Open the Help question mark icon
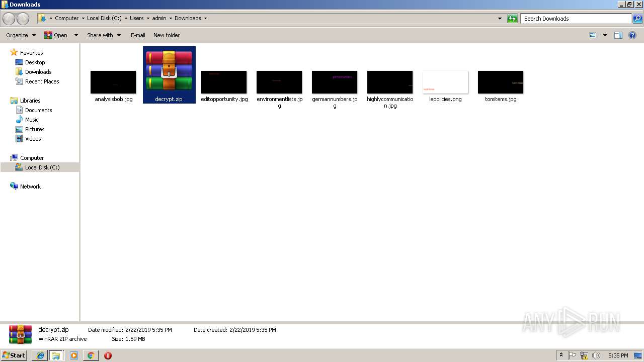 pos(632,35)
